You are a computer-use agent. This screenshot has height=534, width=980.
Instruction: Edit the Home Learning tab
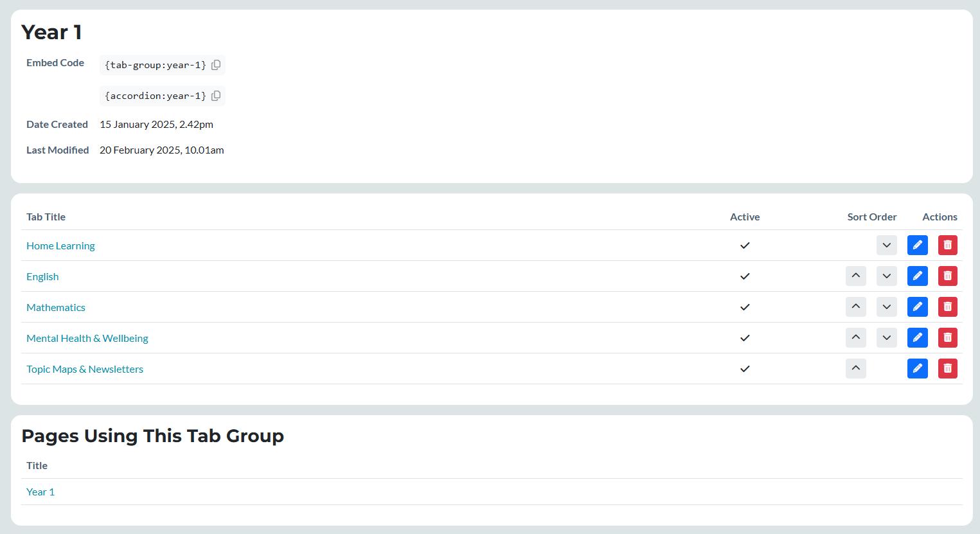(x=917, y=245)
